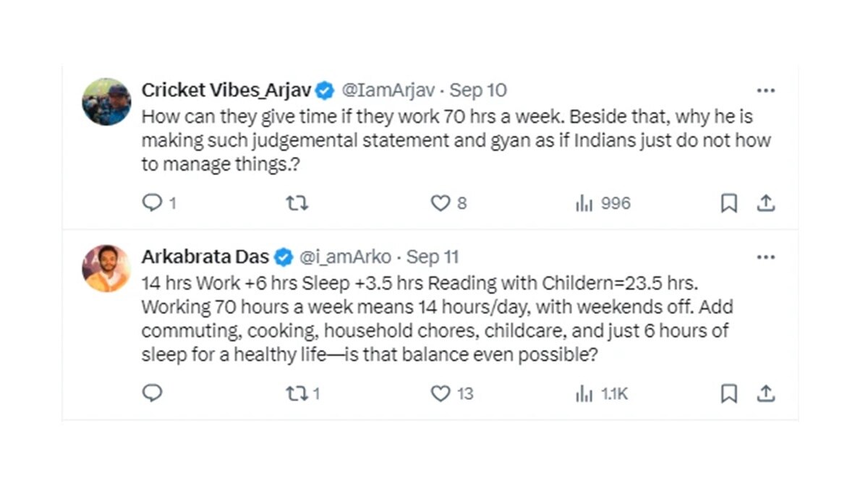The height and width of the screenshot is (488, 868).
Task: Open more options on Arjav's tweet
Action: [x=765, y=91]
